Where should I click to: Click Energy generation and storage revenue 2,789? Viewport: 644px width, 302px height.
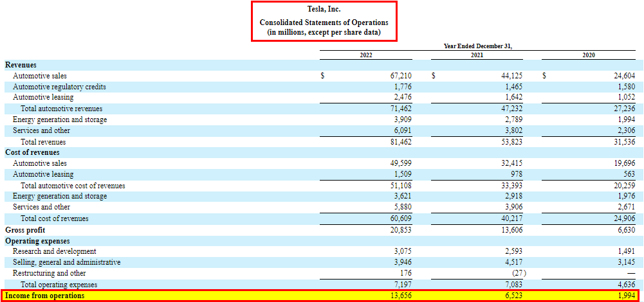tap(514, 120)
